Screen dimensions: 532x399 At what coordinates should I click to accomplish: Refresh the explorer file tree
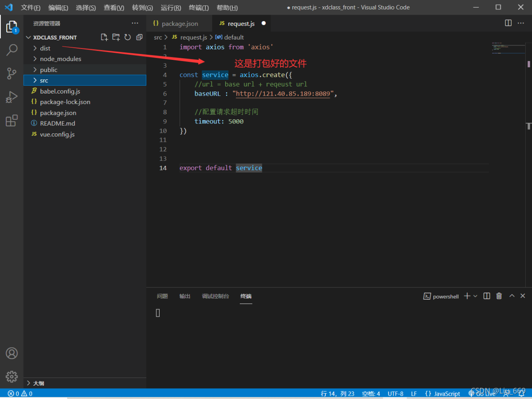[x=128, y=37]
